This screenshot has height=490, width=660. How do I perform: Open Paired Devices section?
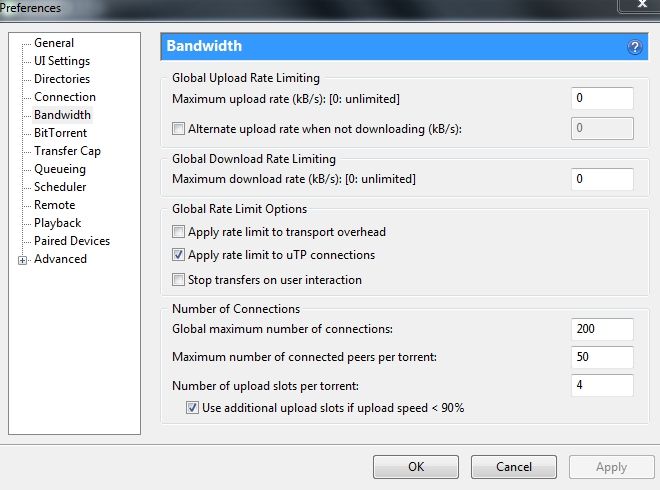pyautogui.click(x=72, y=241)
